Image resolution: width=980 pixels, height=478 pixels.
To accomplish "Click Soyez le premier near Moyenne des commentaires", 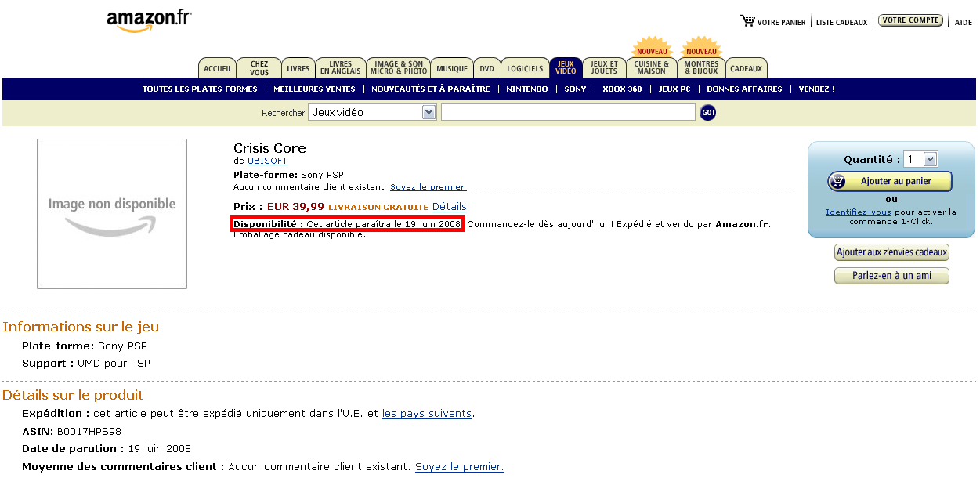I will [460, 467].
